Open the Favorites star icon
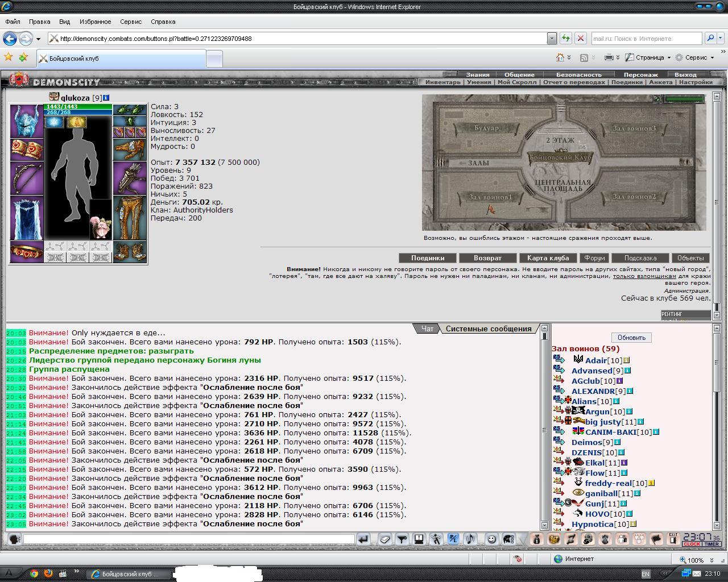 9,57
